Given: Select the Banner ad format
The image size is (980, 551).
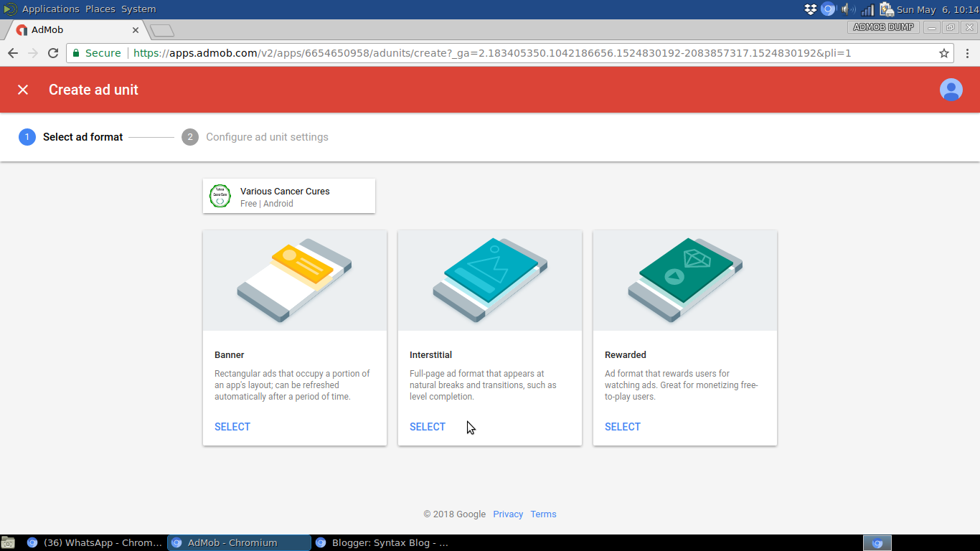Looking at the screenshot, I should pyautogui.click(x=232, y=427).
